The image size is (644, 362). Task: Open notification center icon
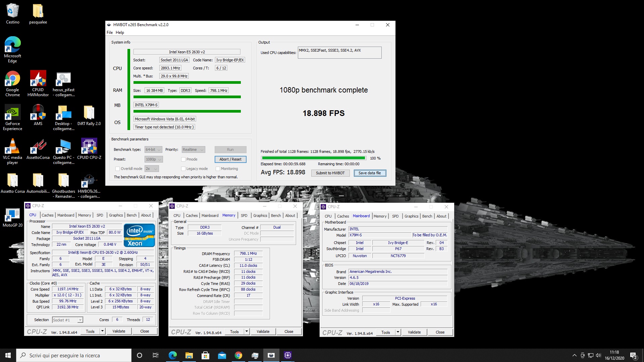pos(634,355)
